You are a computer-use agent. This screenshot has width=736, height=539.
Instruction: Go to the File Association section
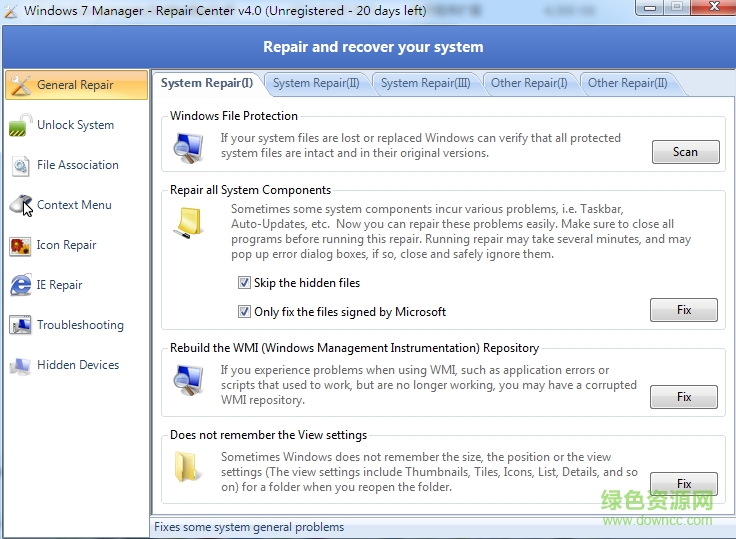coord(77,165)
